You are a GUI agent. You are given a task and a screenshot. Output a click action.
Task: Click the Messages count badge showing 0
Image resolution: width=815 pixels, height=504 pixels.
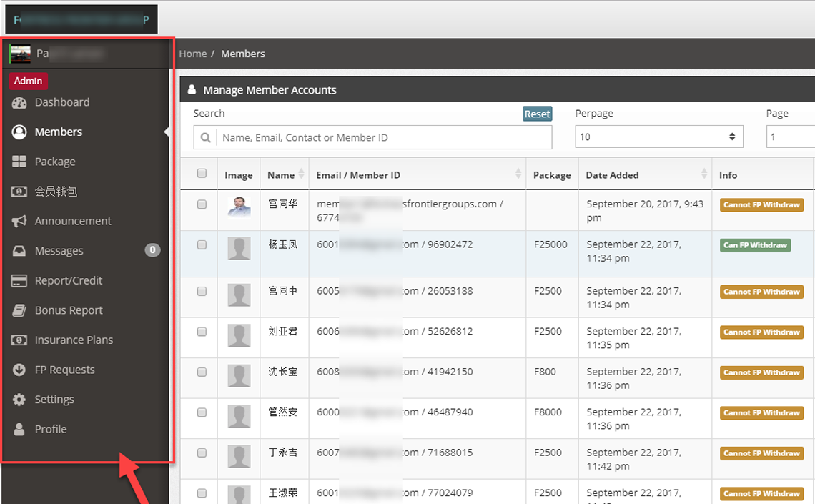pyautogui.click(x=152, y=250)
